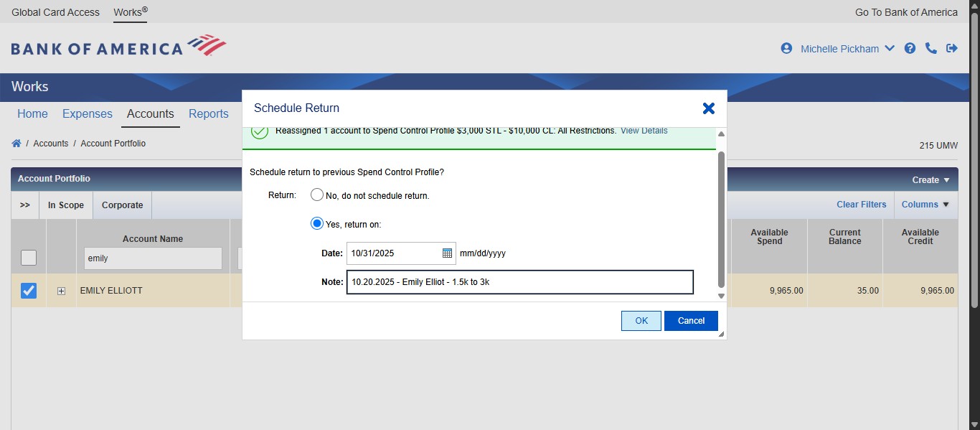Click the sign out icon
This screenshot has height=430, width=980.
click(952, 49)
